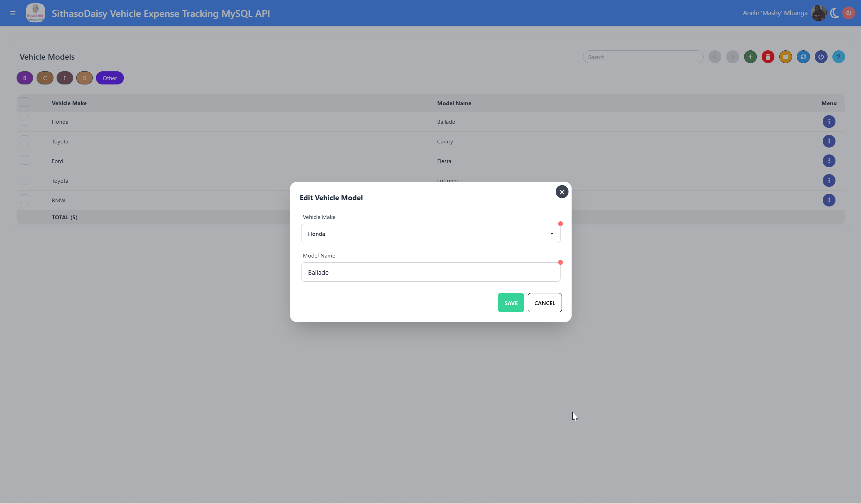Filter by the Other alphabet chip
Viewport: 861px width, 504px height.
110,78
